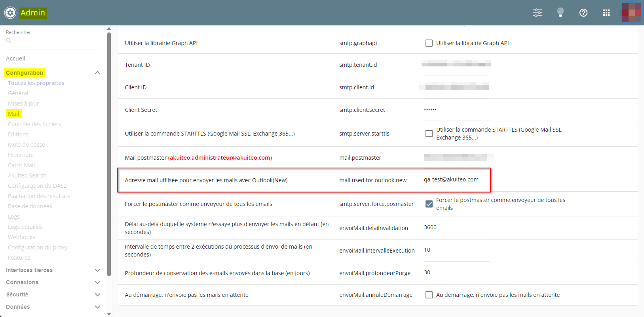Select Catch Mail in the sidebar
The height and width of the screenshot is (317, 644).
tap(21, 165)
